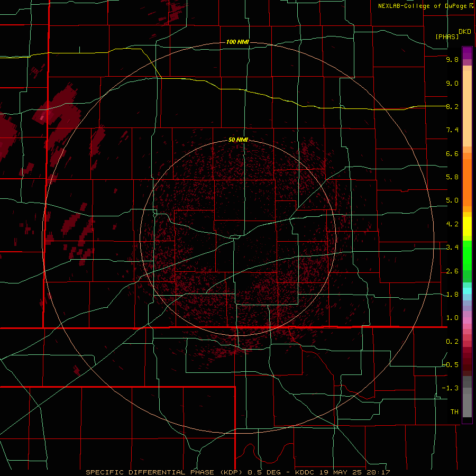Select the 6.6 scale value

coord(452,153)
